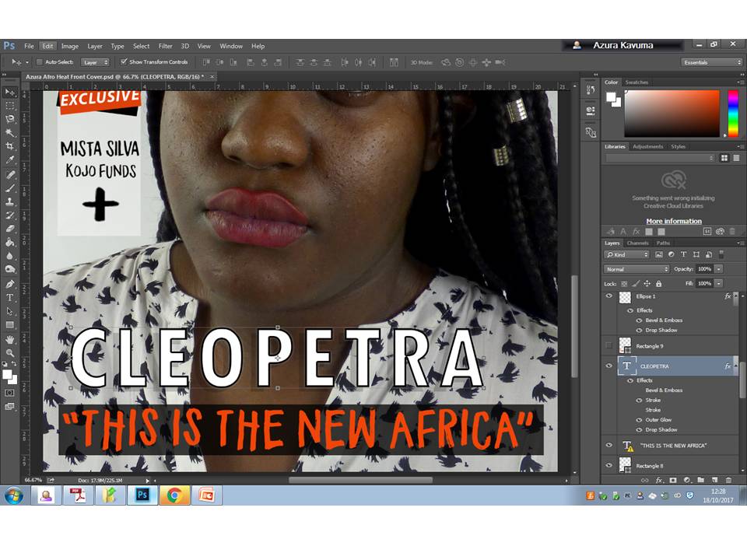Open the Essentials workspace dropdown
Screen dimensions: 747x560
point(712,62)
